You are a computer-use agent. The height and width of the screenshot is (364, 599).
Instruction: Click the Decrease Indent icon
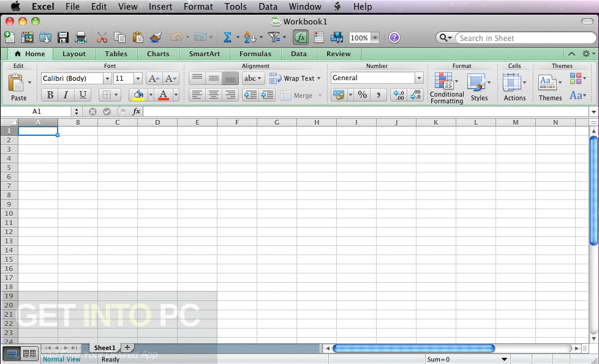tap(251, 95)
